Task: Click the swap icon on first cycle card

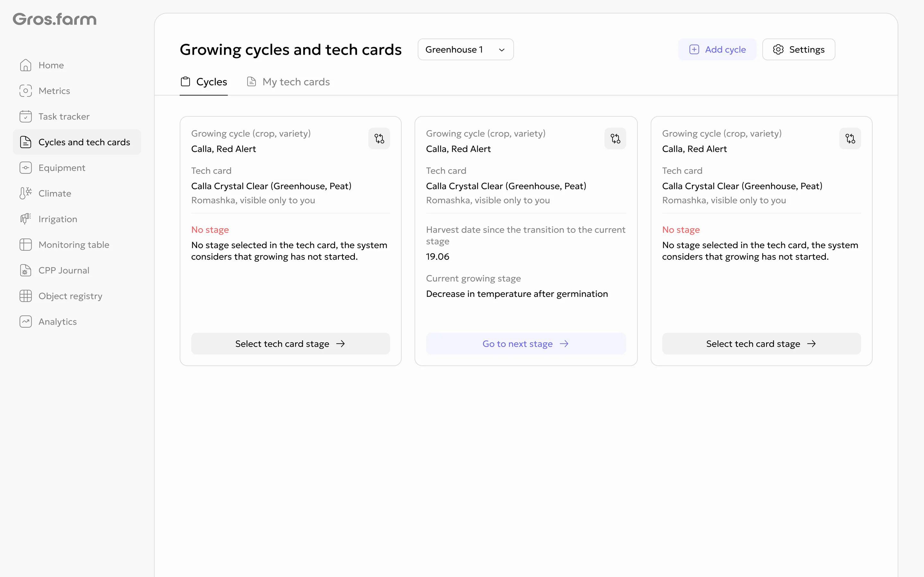Action: click(x=379, y=138)
